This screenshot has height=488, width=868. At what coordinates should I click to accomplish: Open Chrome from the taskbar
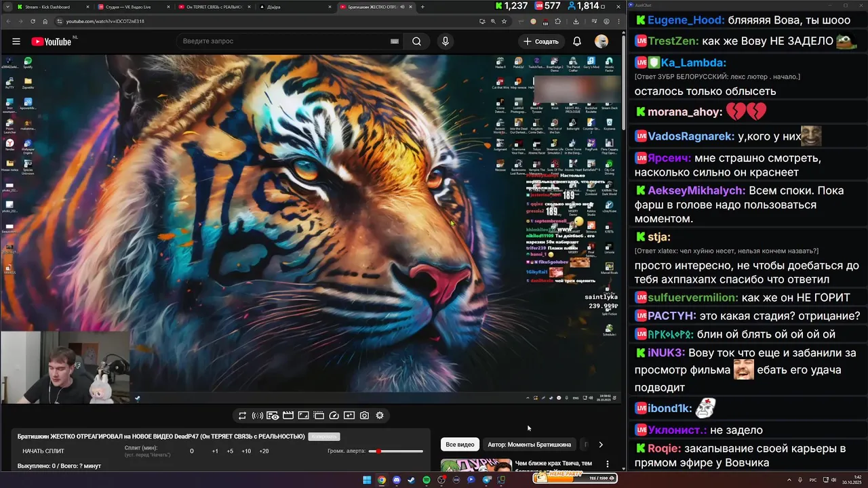click(x=382, y=480)
